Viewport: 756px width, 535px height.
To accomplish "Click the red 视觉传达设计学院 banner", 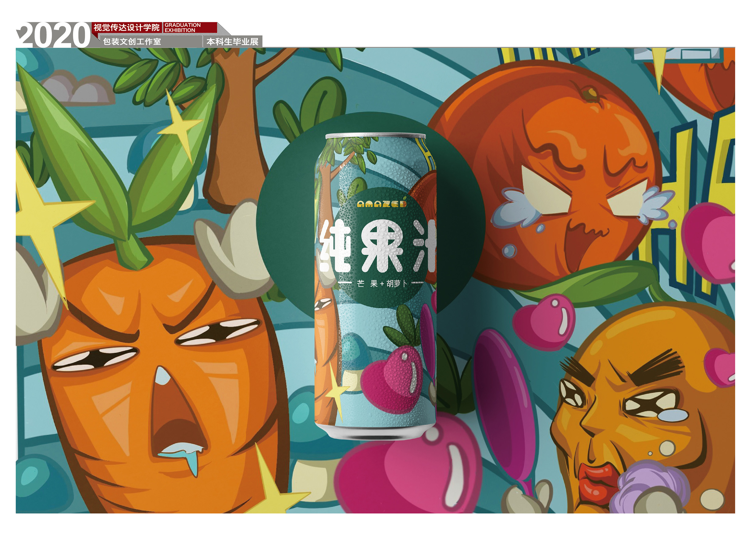I will [x=127, y=27].
